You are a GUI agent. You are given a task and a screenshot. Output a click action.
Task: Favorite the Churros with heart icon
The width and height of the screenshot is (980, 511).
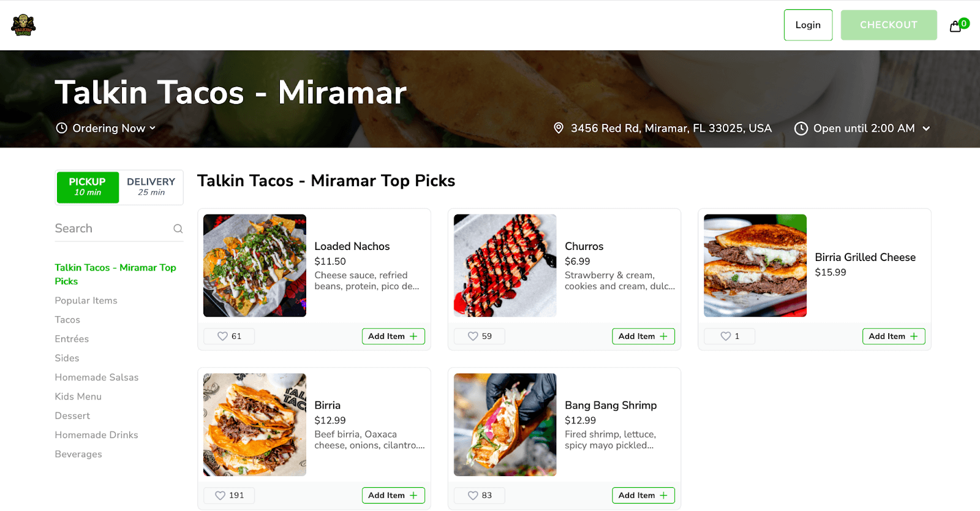click(x=473, y=336)
